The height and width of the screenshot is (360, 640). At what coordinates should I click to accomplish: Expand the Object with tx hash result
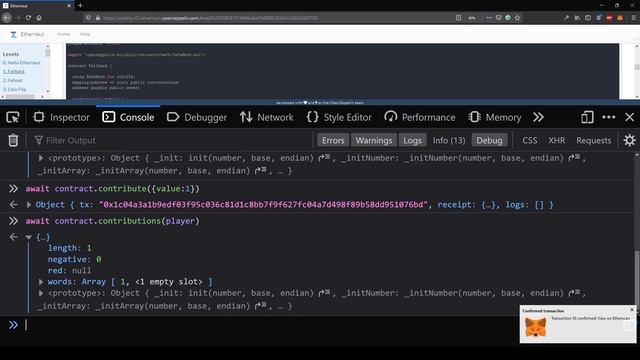click(29, 204)
